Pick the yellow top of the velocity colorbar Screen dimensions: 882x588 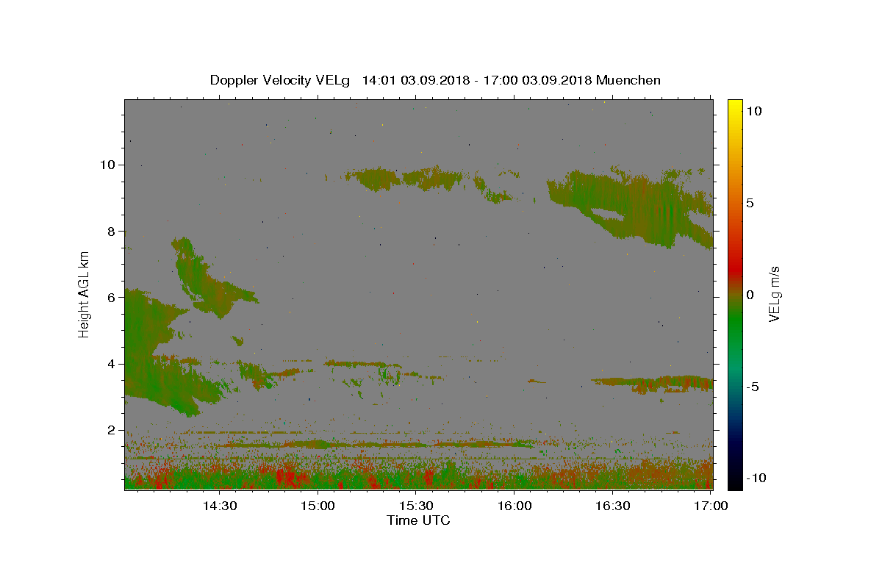(734, 104)
